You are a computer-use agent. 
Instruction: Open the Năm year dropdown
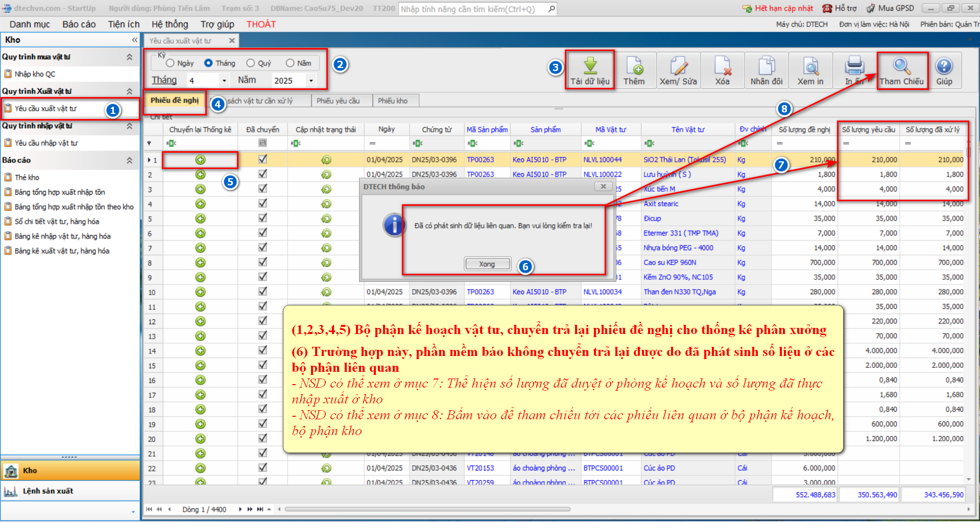311,81
